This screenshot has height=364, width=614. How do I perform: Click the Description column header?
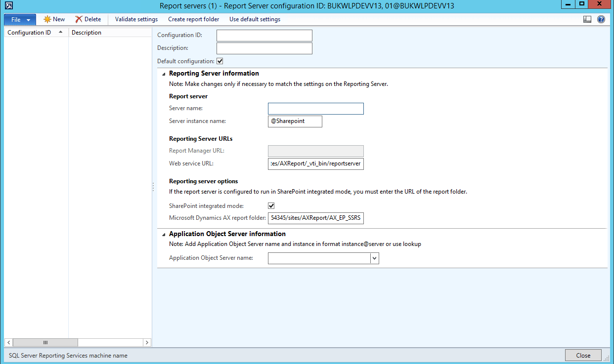110,33
